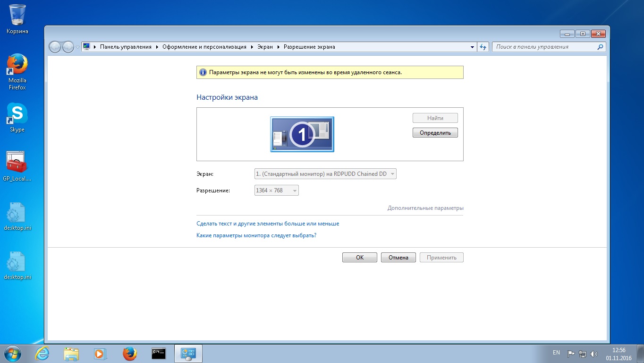Click 'Оформление и персонализация' breadcrumb item
The image size is (644, 363).
pyautogui.click(x=204, y=47)
